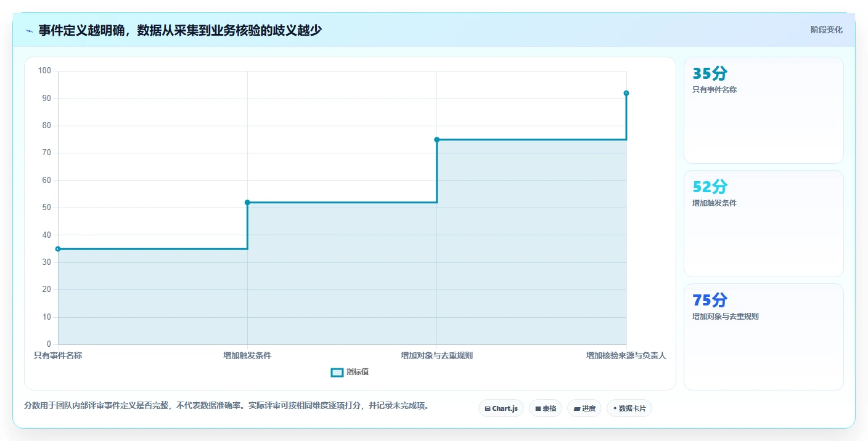The width and height of the screenshot is (868, 441).
Task: Click the 阶段变化 label in header
Action: point(826,30)
